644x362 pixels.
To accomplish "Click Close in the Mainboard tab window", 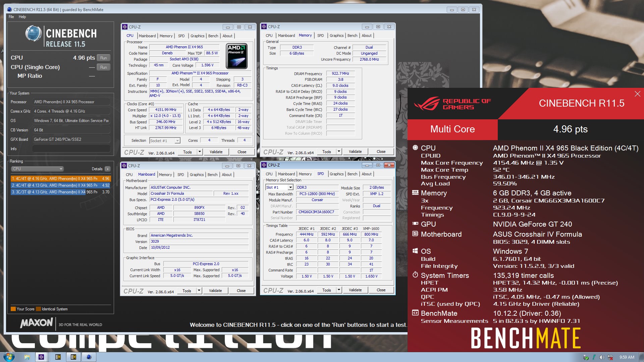I will click(x=241, y=291).
